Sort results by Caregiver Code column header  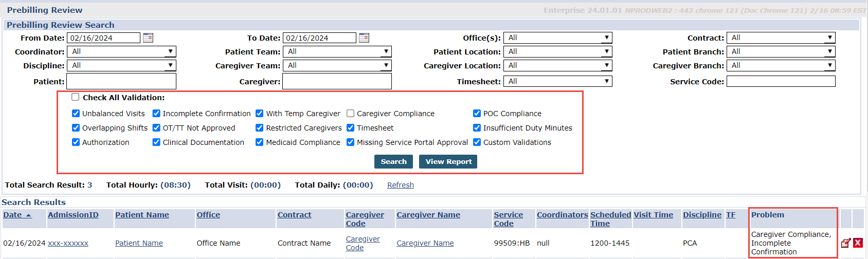click(x=365, y=219)
